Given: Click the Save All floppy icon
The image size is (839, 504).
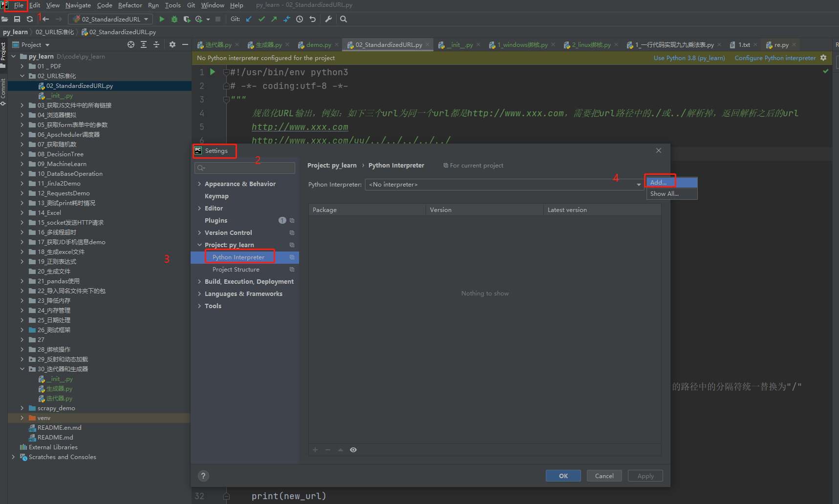Looking at the screenshot, I should pos(17,19).
